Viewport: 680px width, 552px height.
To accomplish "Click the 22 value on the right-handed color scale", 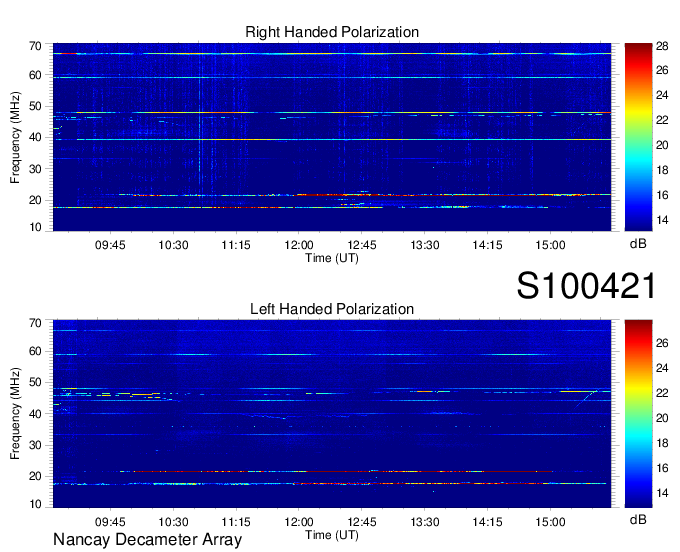I will [x=662, y=121].
